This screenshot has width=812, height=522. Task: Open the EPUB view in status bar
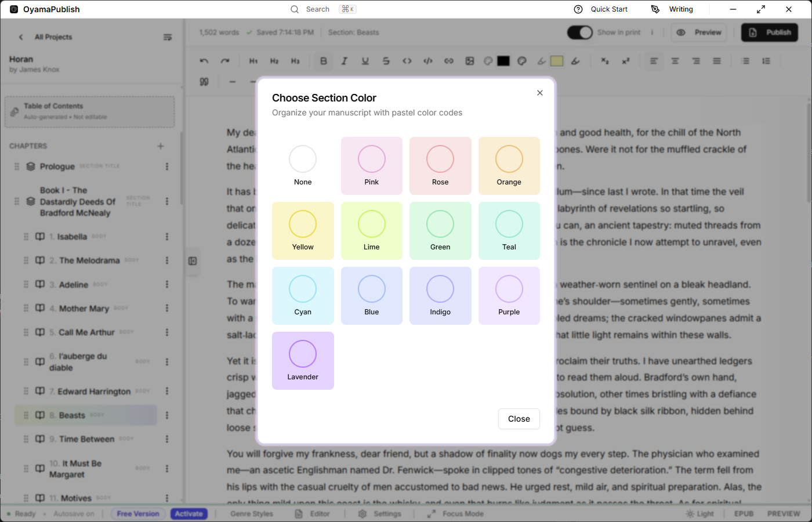[744, 513]
